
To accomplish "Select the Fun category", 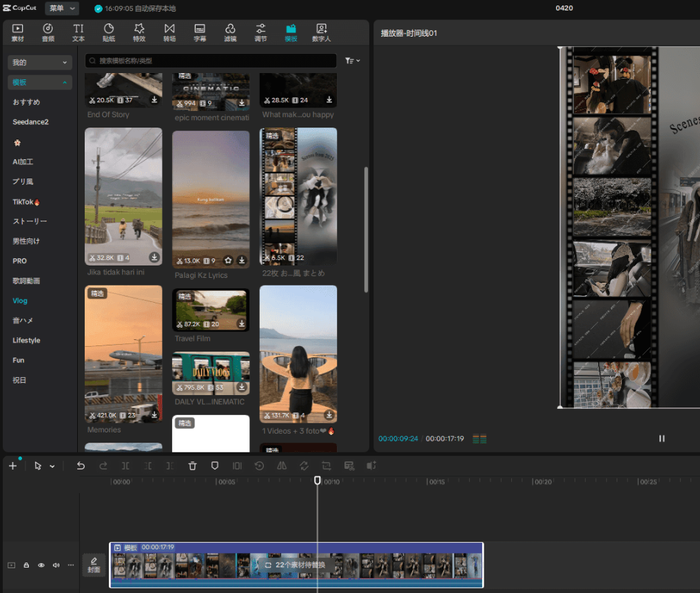I will 19,360.
